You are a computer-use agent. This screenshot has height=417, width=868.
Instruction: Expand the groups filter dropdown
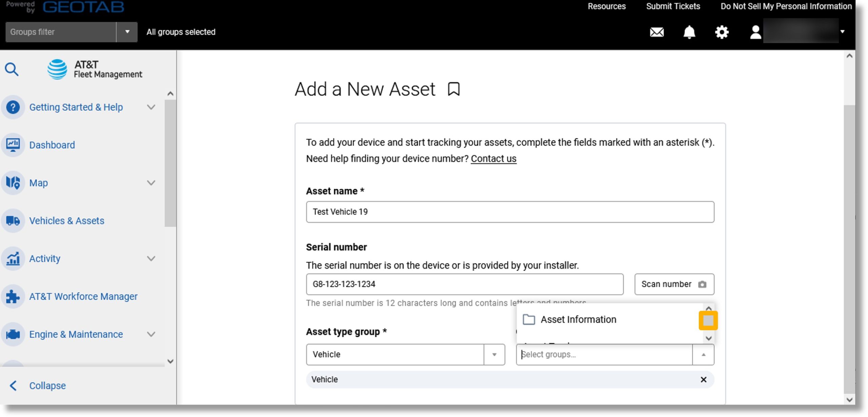click(126, 32)
